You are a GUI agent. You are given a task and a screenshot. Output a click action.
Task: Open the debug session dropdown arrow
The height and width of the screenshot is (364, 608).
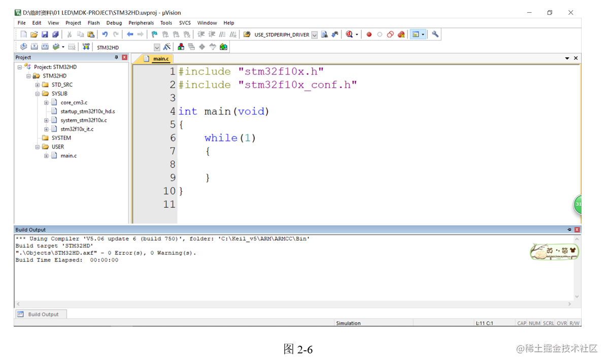tap(357, 34)
